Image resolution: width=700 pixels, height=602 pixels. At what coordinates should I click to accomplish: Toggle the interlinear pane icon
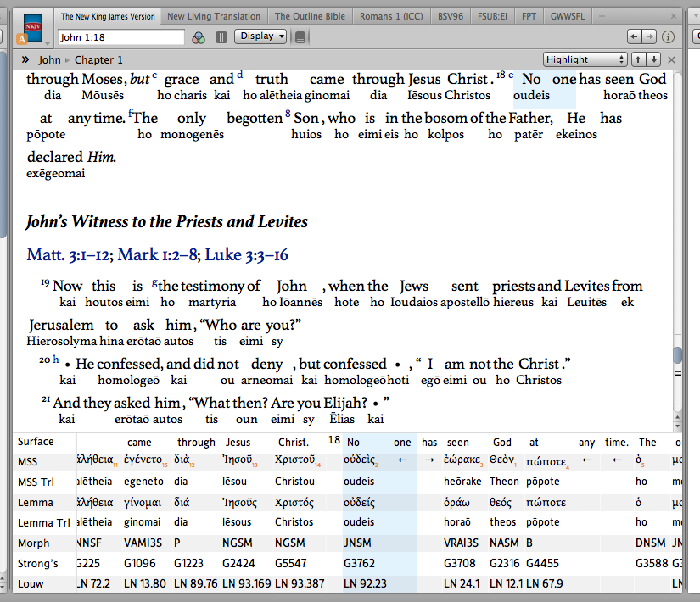pyautogui.click(x=300, y=37)
